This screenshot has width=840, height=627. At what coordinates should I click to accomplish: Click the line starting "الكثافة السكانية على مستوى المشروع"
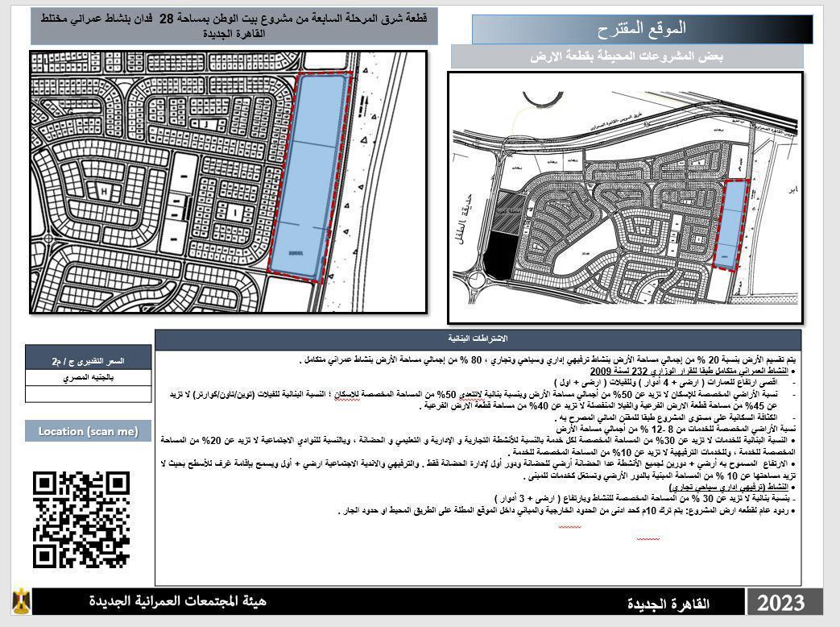(667, 417)
